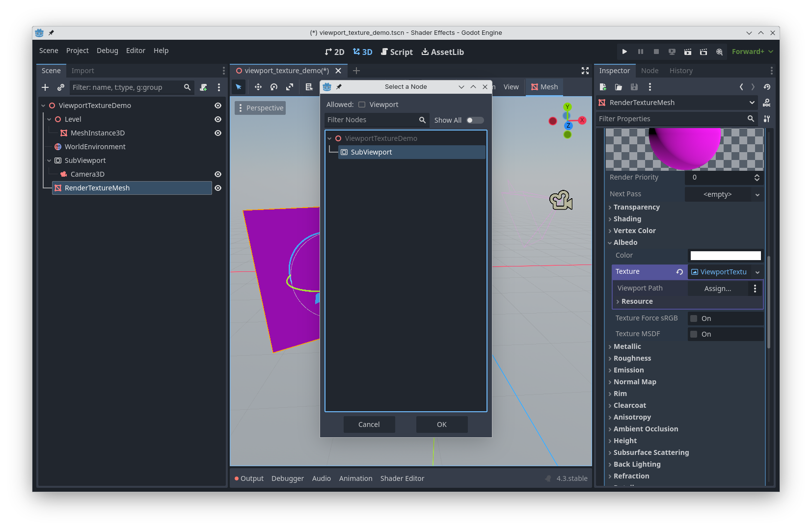The image size is (812, 530).
Task: Toggle visibility of Camera3D node
Action: [218, 174]
